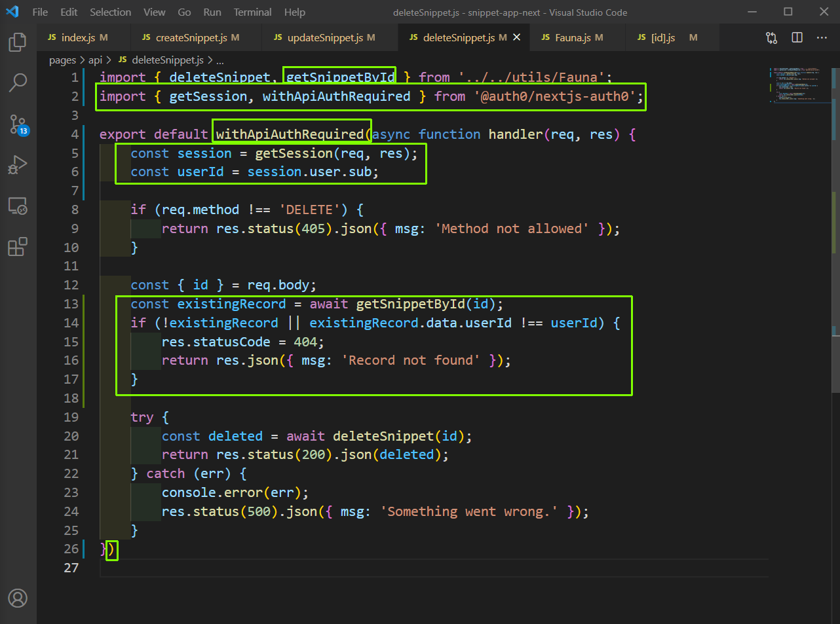
Task: Open the Explorer view in activity bar
Action: pyautogui.click(x=18, y=43)
